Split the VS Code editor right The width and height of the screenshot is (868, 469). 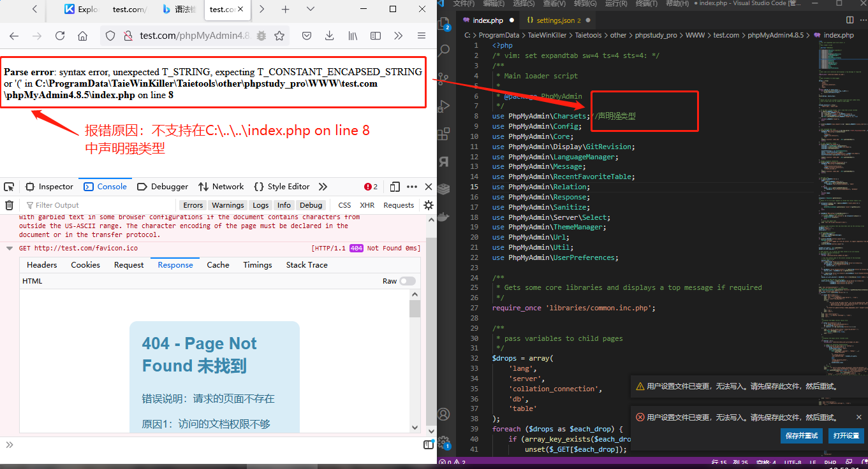pos(849,20)
